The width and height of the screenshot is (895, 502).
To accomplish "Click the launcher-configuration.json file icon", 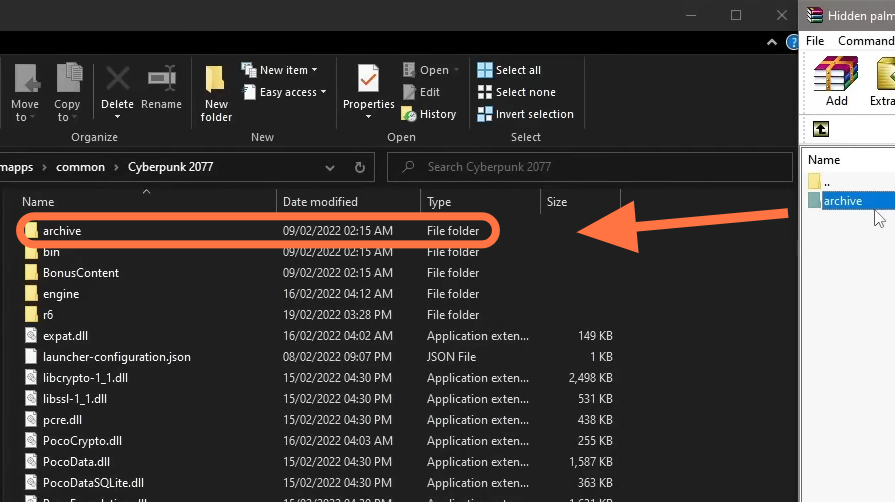I will (x=31, y=356).
